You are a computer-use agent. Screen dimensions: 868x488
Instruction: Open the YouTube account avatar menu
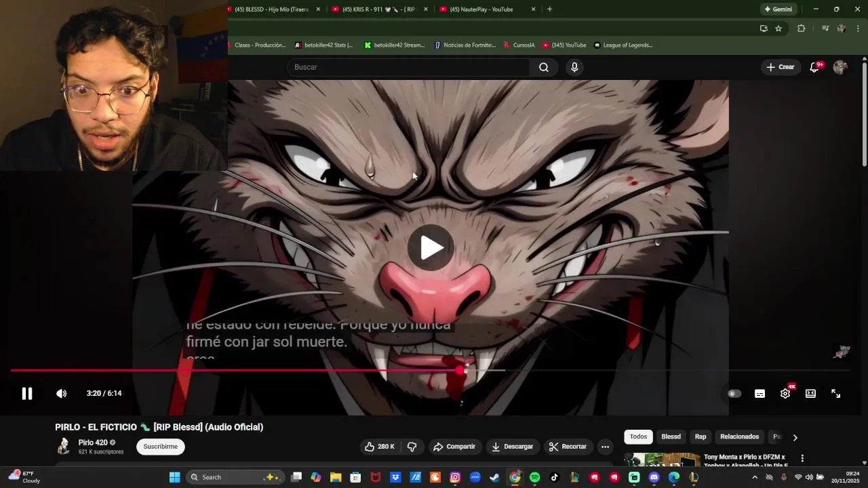point(840,67)
